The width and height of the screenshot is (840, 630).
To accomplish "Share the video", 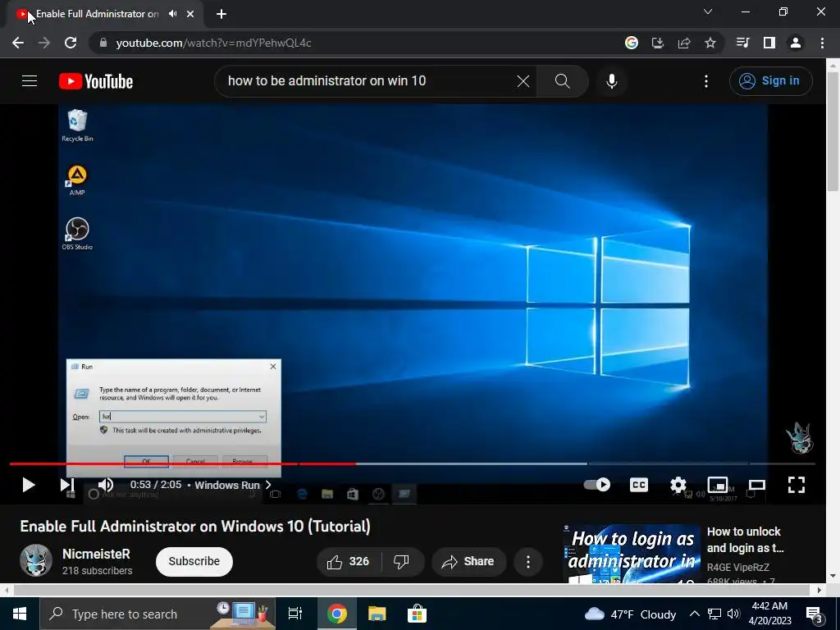I will pyautogui.click(x=468, y=561).
